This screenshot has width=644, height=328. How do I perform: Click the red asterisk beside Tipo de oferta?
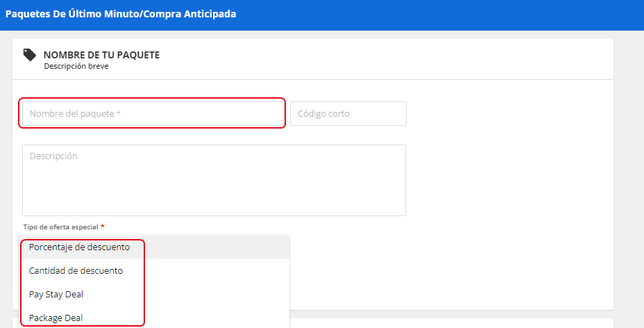(x=103, y=227)
